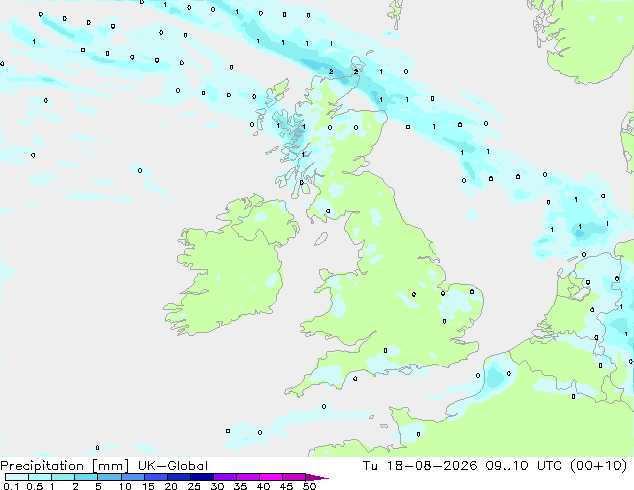
Task: Click the 0.1 to 0.5 mm legend swatch
Action: [17, 477]
